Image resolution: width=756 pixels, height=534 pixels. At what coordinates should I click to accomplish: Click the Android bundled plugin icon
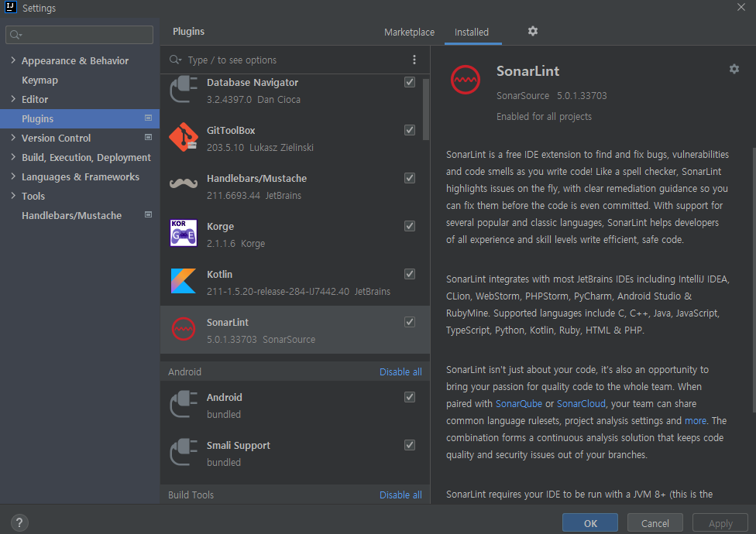(x=184, y=405)
